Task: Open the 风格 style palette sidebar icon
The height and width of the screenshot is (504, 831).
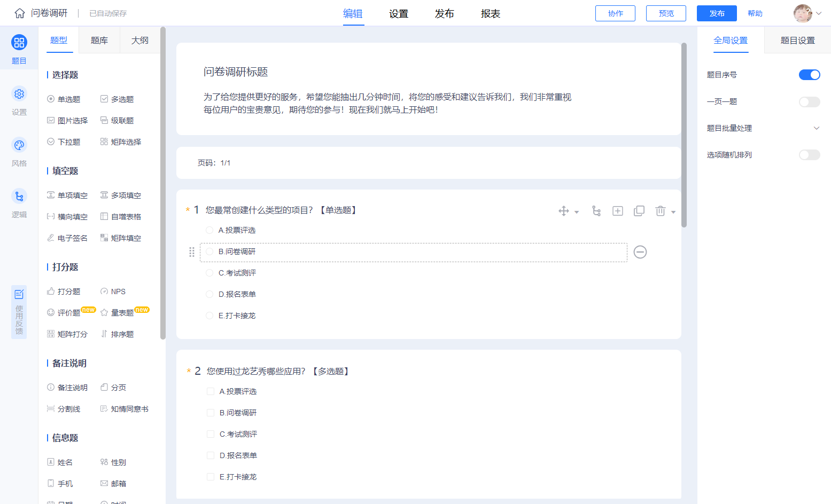Action: pyautogui.click(x=19, y=145)
